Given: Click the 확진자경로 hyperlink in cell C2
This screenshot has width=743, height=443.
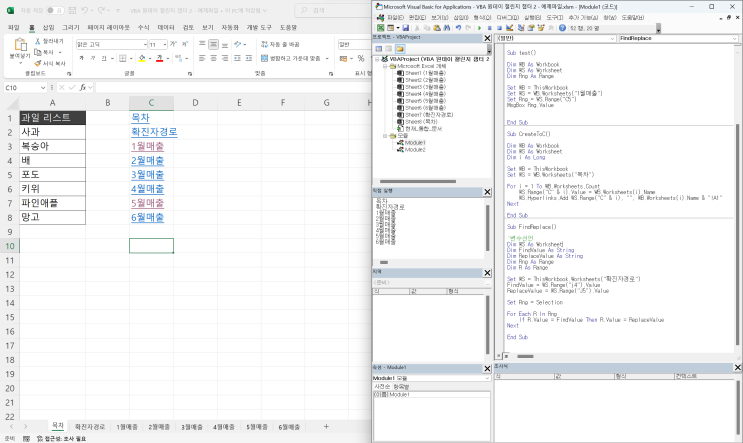Looking at the screenshot, I should [x=153, y=132].
